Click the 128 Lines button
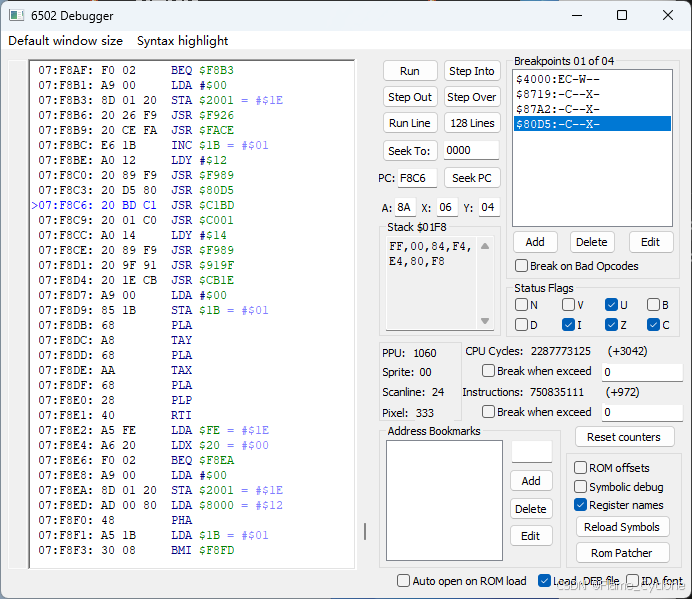This screenshot has width=692, height=599. pyautogui.click(x=472, y=123)
